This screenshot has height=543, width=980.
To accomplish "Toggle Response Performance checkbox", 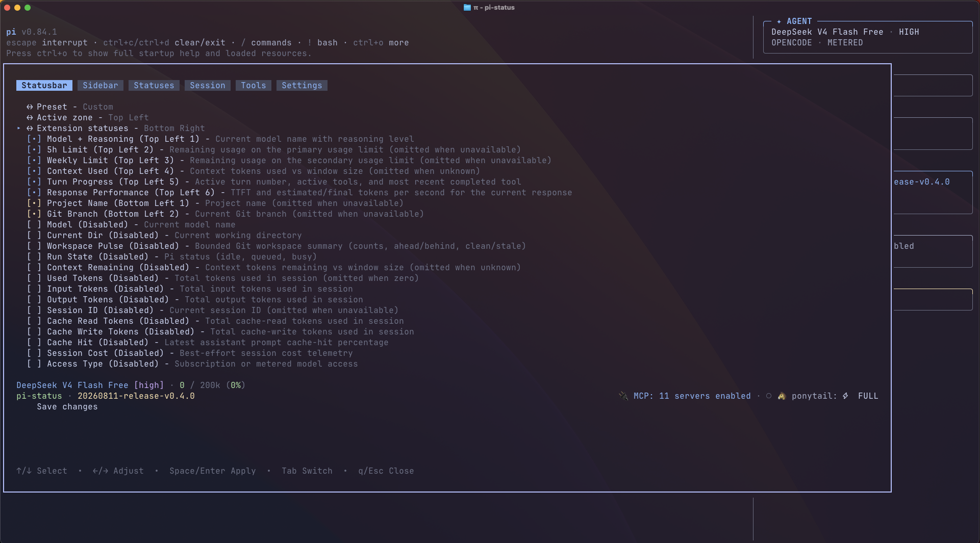I will [34, 193].
